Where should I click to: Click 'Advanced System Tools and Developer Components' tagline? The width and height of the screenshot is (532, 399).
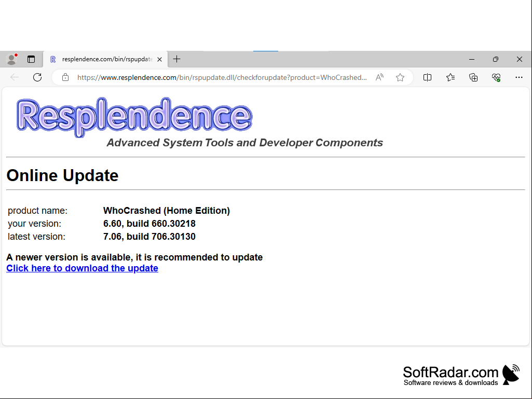[245, 143]
